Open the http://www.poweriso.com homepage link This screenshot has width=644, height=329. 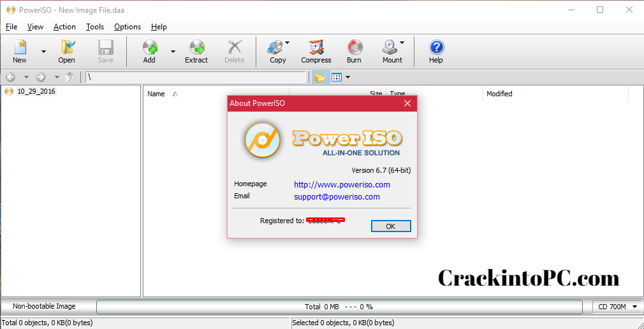tap(342, 185)
